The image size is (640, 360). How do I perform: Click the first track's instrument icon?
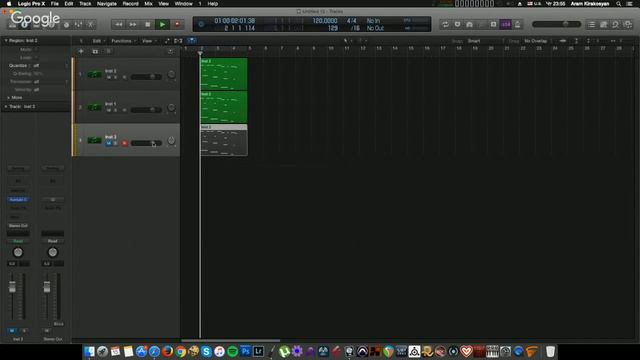tap(94, 74)
